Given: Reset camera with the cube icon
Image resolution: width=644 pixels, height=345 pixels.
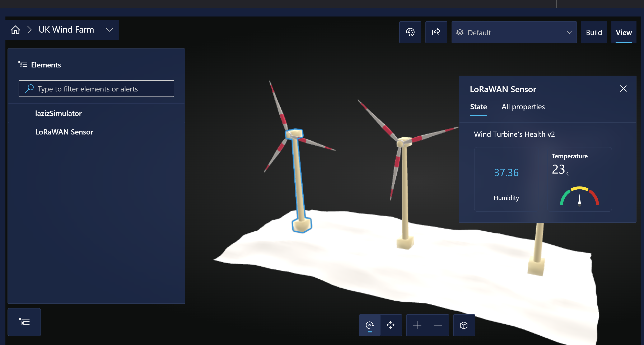Looking at the screenshot, I should (464, 325).
